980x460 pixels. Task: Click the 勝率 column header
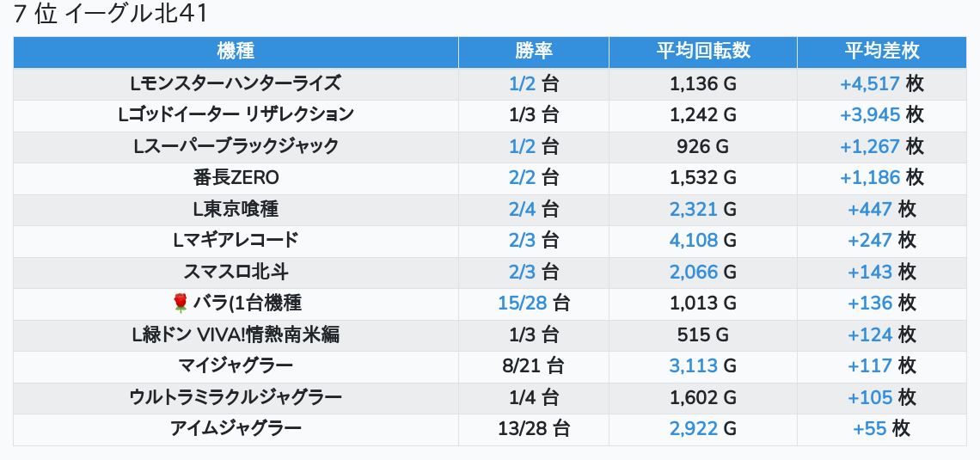coord(534,52)
